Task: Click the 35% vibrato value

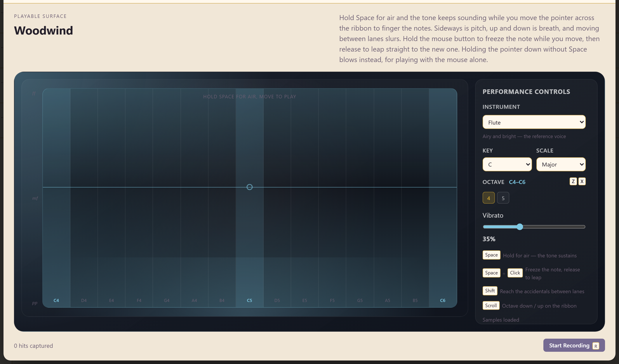Action: coord(489,239)
